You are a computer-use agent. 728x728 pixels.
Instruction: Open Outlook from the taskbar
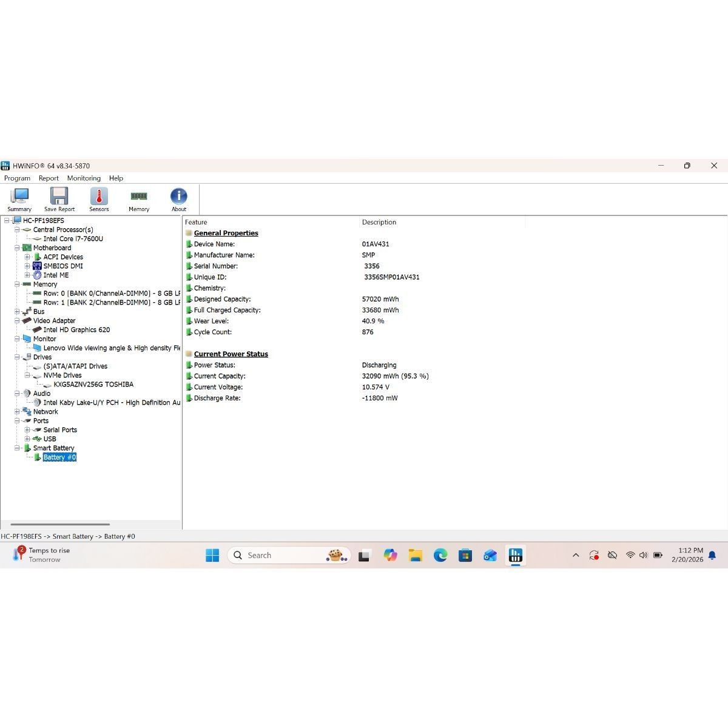tap(490, 555)
